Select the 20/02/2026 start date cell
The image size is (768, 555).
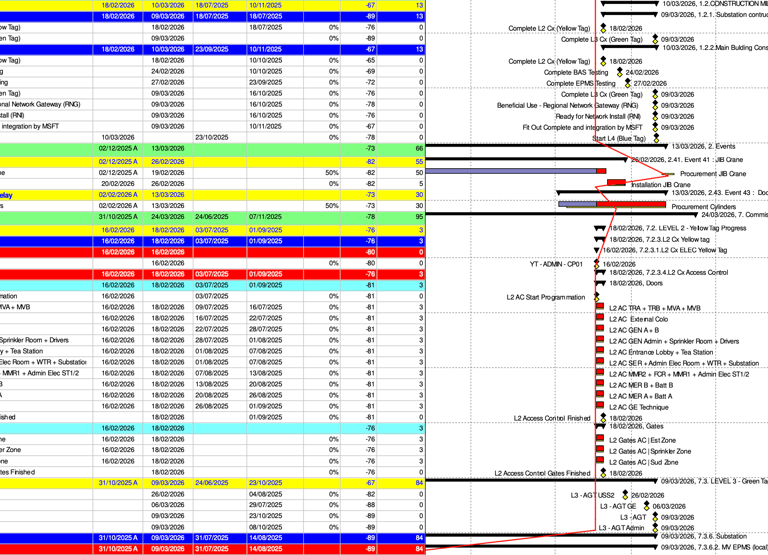(118, 184)
